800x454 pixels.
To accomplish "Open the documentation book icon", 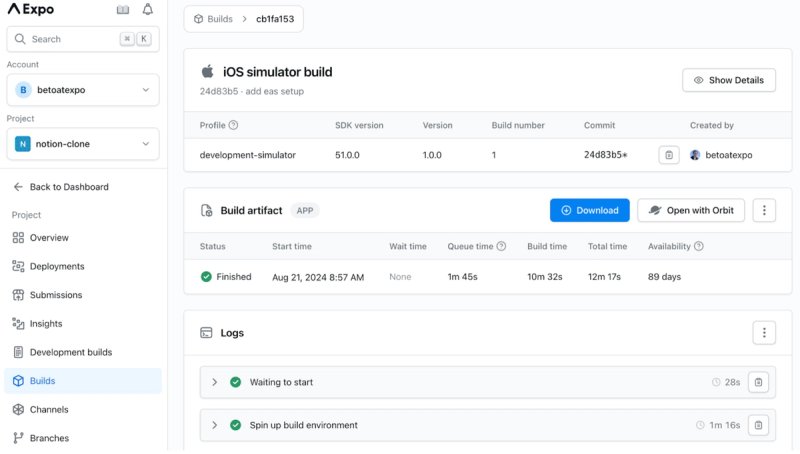I will point(123,10).
